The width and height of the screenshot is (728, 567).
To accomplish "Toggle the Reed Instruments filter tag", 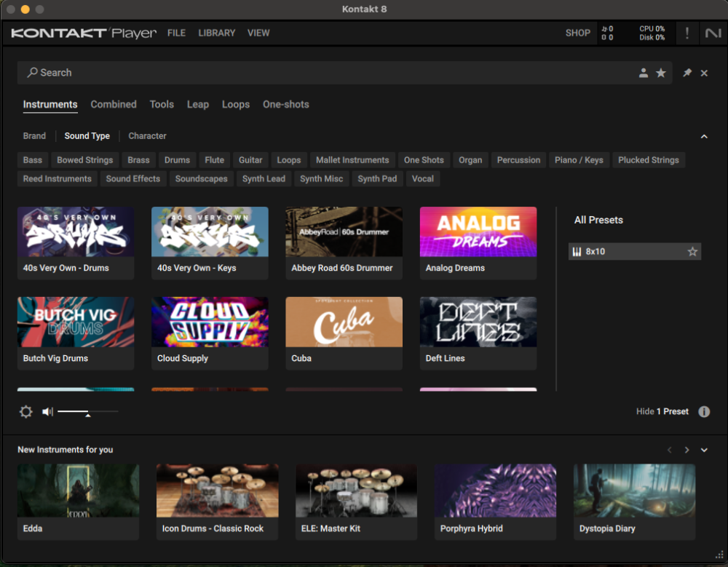I will (57, 179).
